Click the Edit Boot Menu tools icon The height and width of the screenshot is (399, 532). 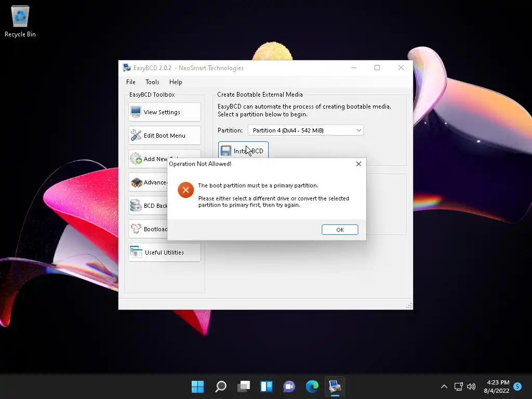click(x=136, y=136)
